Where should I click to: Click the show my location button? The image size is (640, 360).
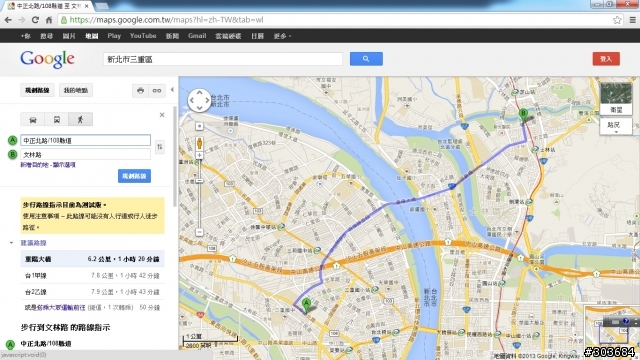(199, 127)
